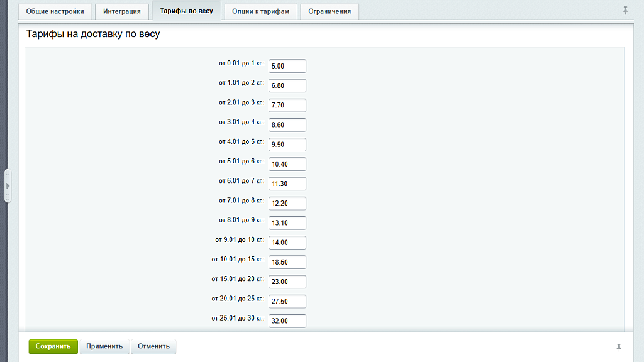Focus the 0.01 to 1 kg price field
The image size is (644, 362).
[287, 66]
